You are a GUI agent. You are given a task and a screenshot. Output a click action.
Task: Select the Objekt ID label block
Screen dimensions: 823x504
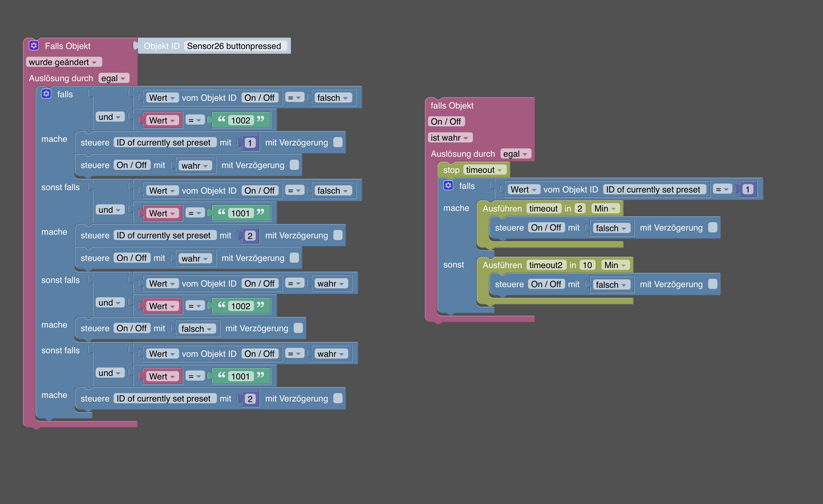point(162,46)
